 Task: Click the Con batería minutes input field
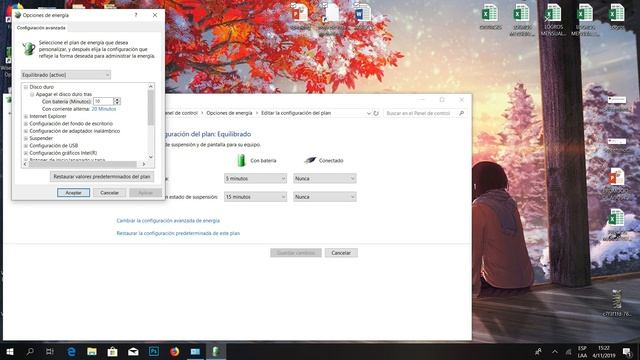click(103, 101)
